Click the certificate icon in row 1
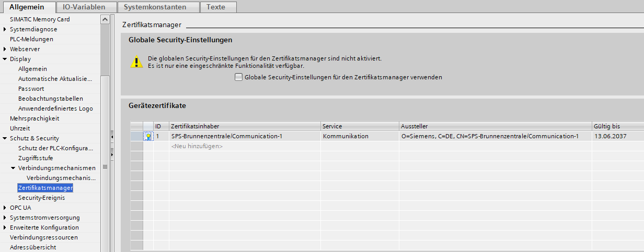The image size is (644, 252). pos(148,136)
